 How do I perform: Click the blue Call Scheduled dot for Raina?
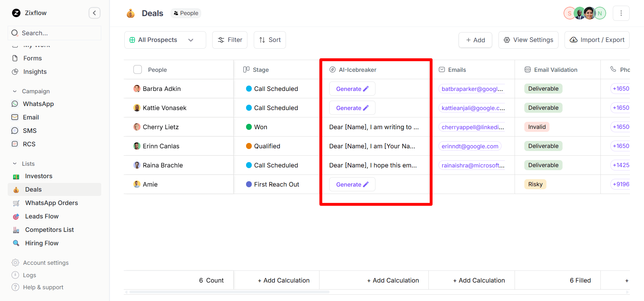point(249,165)
